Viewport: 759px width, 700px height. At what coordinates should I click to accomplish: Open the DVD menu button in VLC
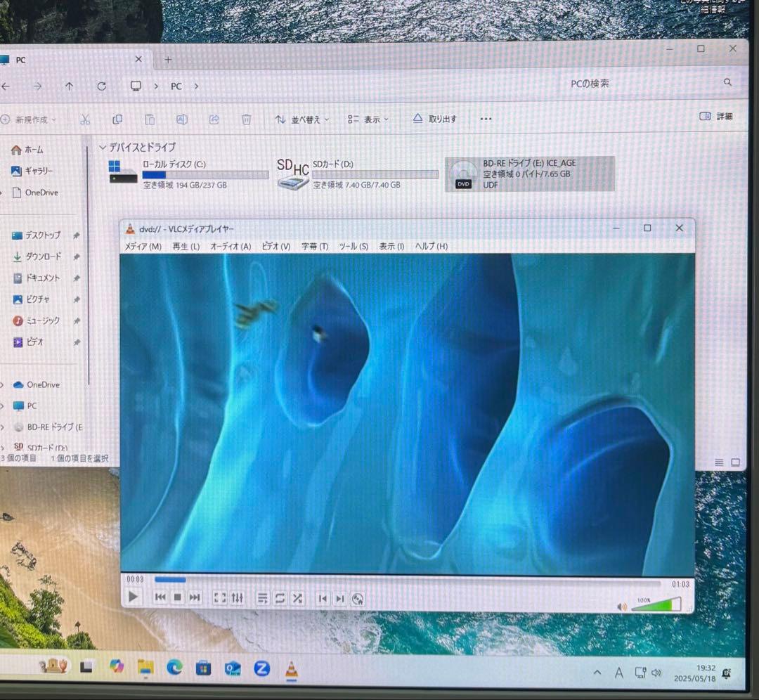[x=358, y=599]
